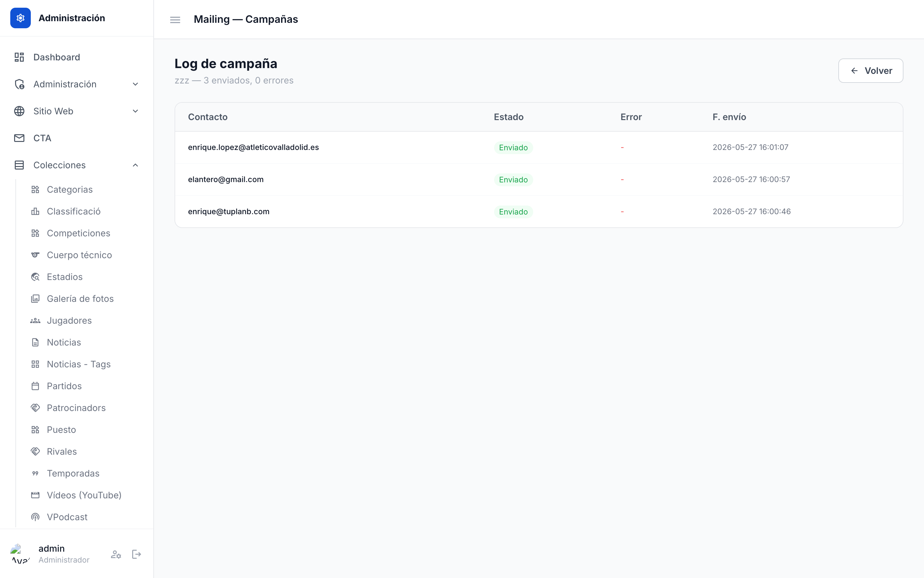Click the logout icon at sidebar bottom

136,554
